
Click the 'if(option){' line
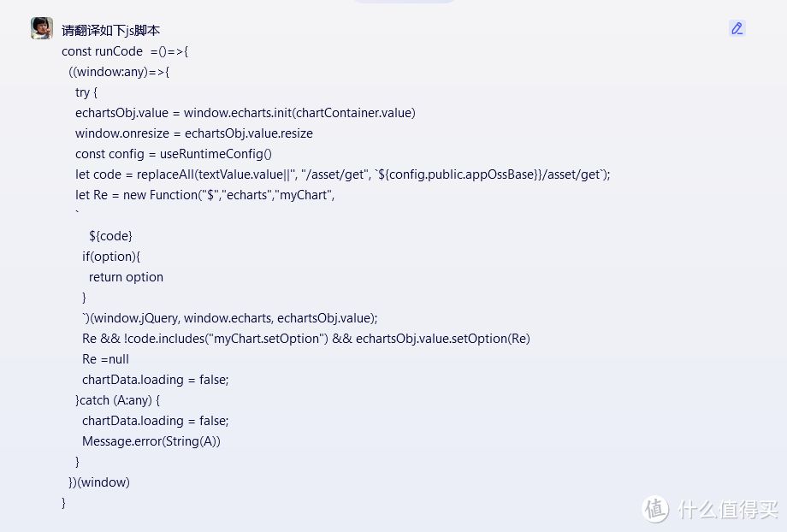[110, 257]
